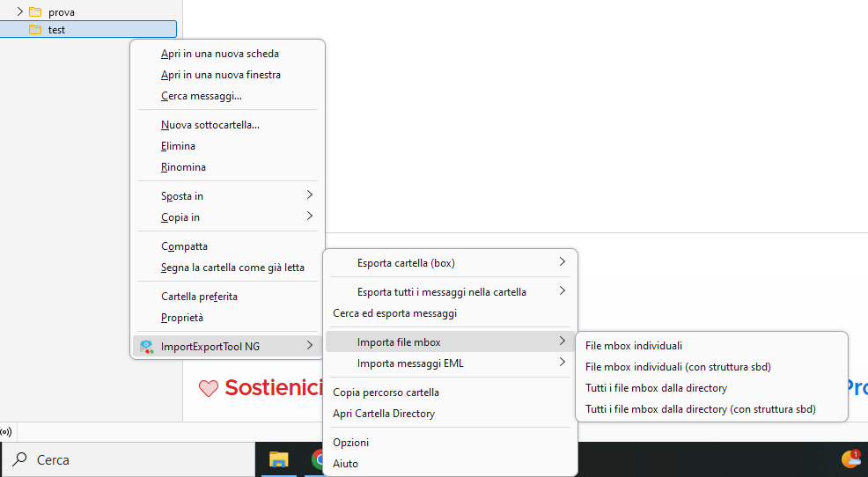Open the ImportExportTool NG submenu arrow

tap(310, 345)
